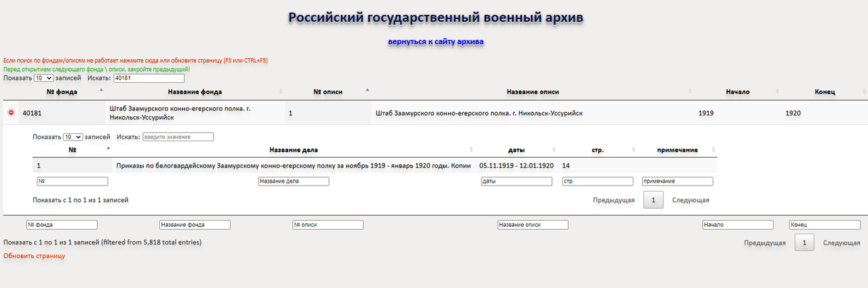Viewport: 868px width, 288px height.
Task: Focus the 'Начало' footer filter field
Action: 738,225
